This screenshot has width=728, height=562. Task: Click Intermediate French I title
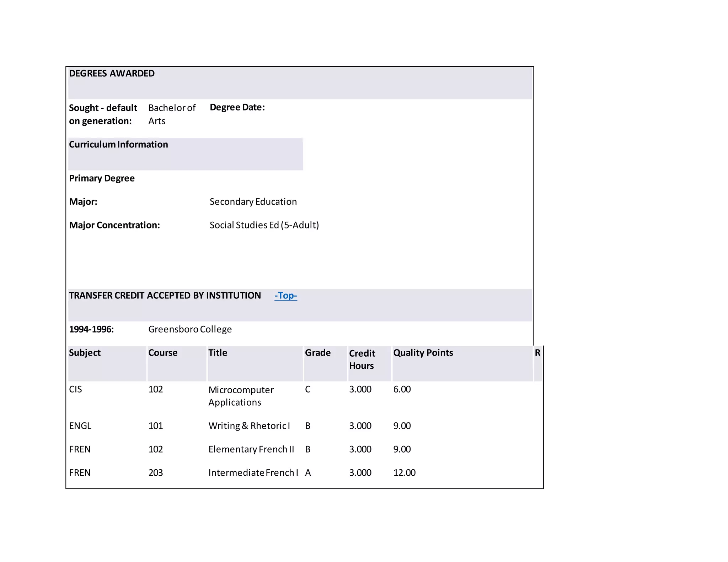(253, 473)
